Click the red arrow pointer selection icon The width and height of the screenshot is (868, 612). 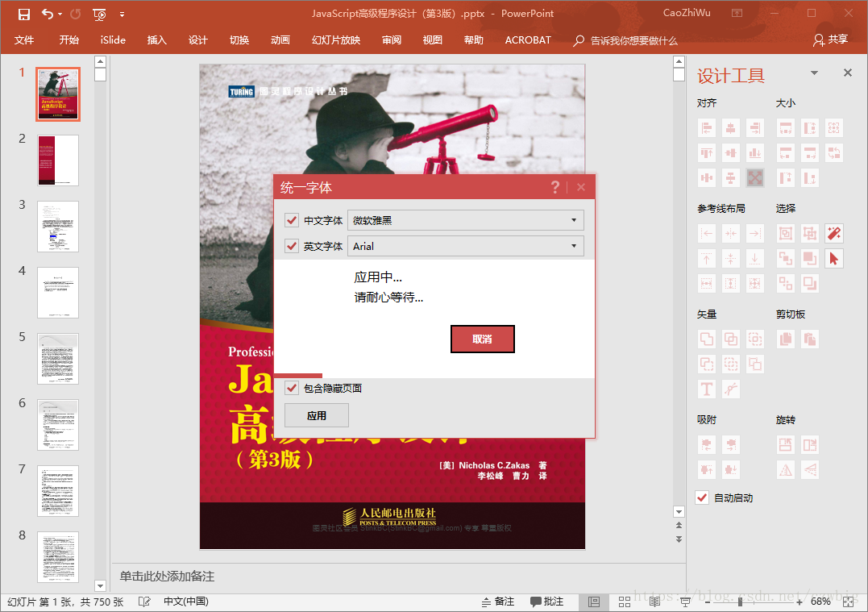[833, 259]
